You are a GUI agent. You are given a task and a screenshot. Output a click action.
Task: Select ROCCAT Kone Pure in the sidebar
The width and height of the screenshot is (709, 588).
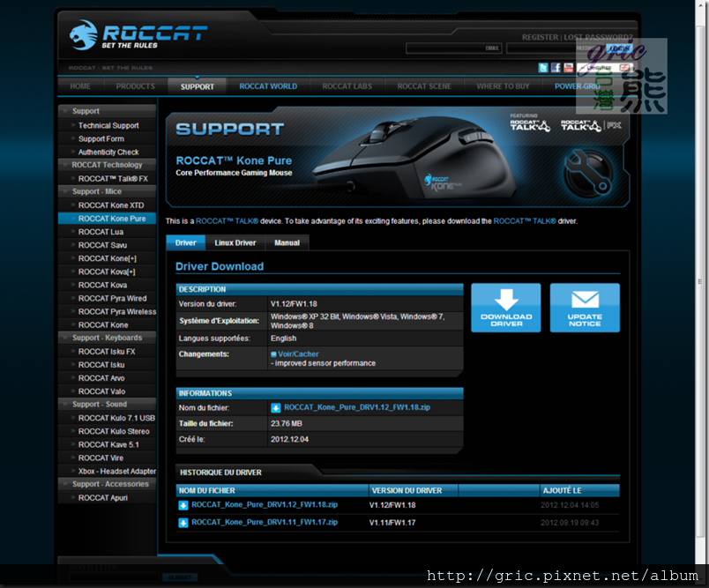108,219
